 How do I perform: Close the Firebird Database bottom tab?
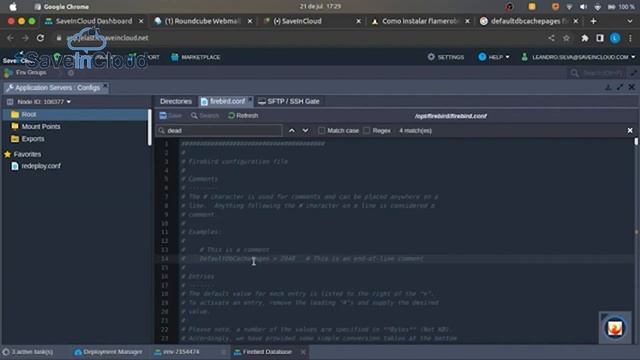(303, 352)
